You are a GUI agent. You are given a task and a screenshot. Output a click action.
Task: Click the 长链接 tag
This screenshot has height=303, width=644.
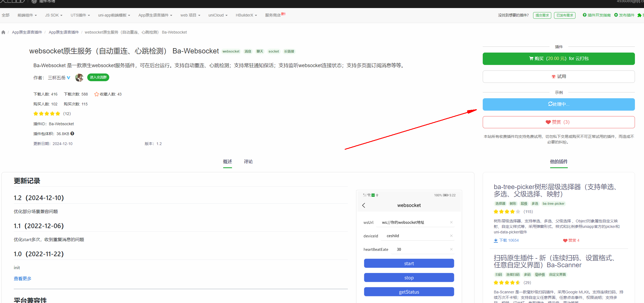tap(289, 51)
